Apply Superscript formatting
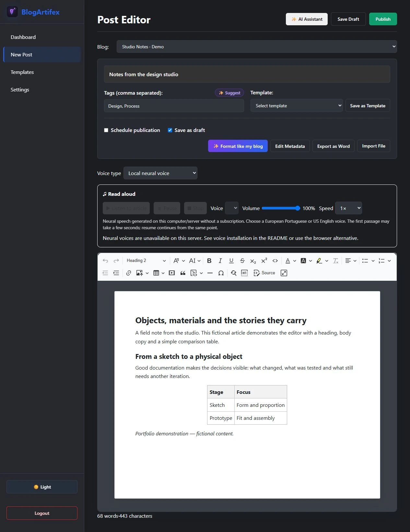 [264, 261]
